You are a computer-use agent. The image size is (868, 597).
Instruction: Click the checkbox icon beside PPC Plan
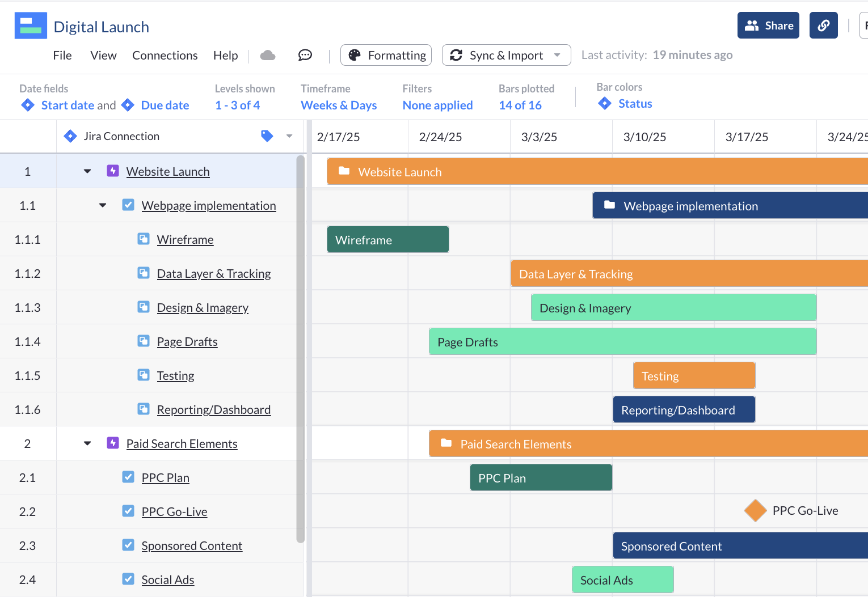[x=128, y=477]
